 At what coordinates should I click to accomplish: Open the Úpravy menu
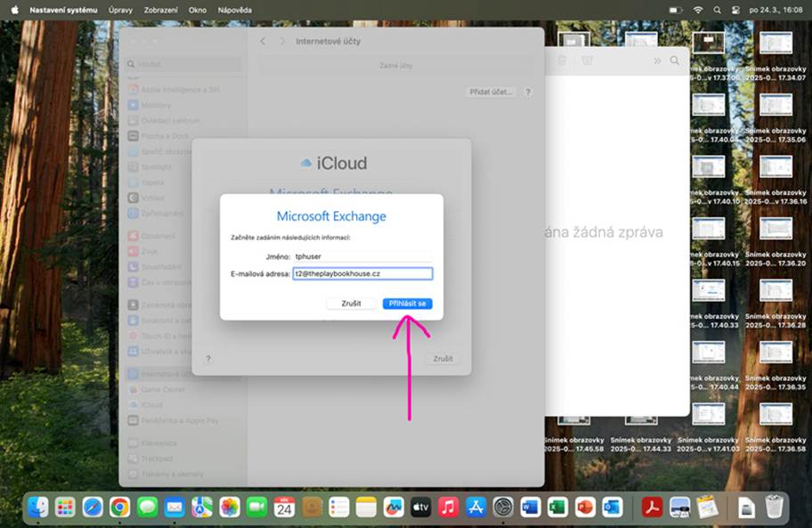pos(120,10)
